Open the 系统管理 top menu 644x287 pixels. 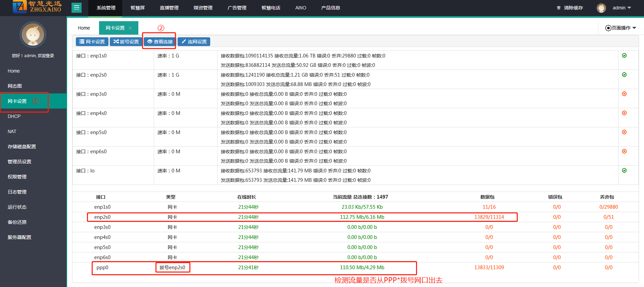click(106, 8)
